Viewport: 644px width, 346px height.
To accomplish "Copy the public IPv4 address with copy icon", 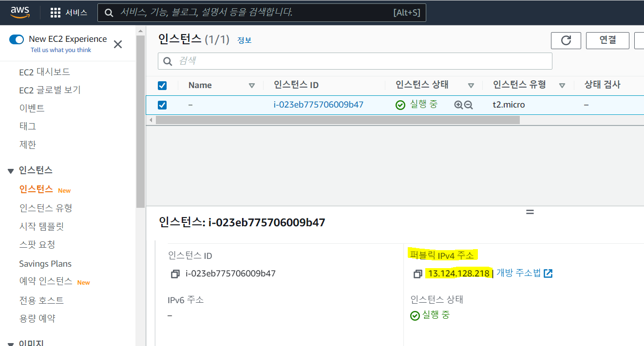I will click(x=417, y=274).
